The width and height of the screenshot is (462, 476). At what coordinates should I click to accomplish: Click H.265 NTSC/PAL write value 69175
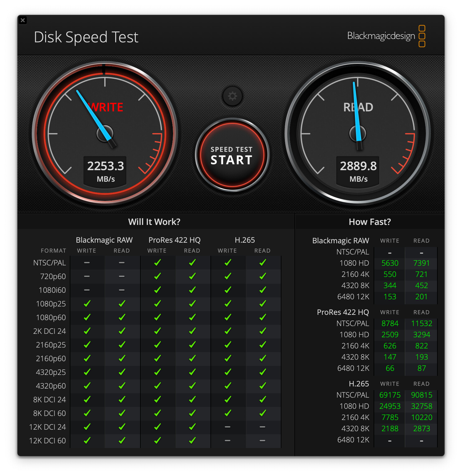coord(390,395)
